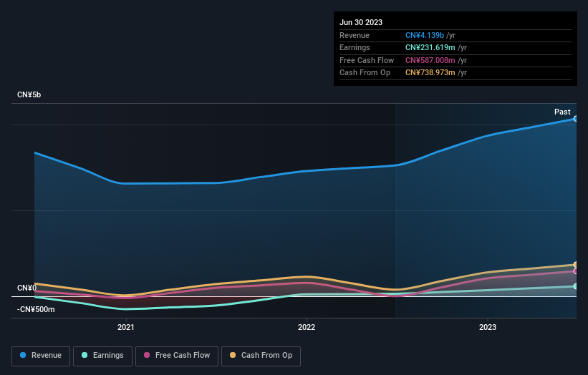Toggle the Revenue legend button
The image size is (588, 375).
pos(41,356)
